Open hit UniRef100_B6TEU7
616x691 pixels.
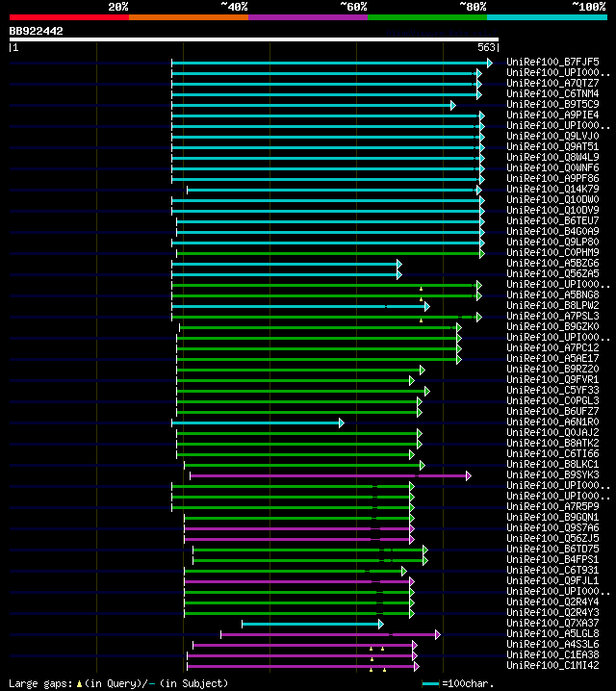(552, 220)
